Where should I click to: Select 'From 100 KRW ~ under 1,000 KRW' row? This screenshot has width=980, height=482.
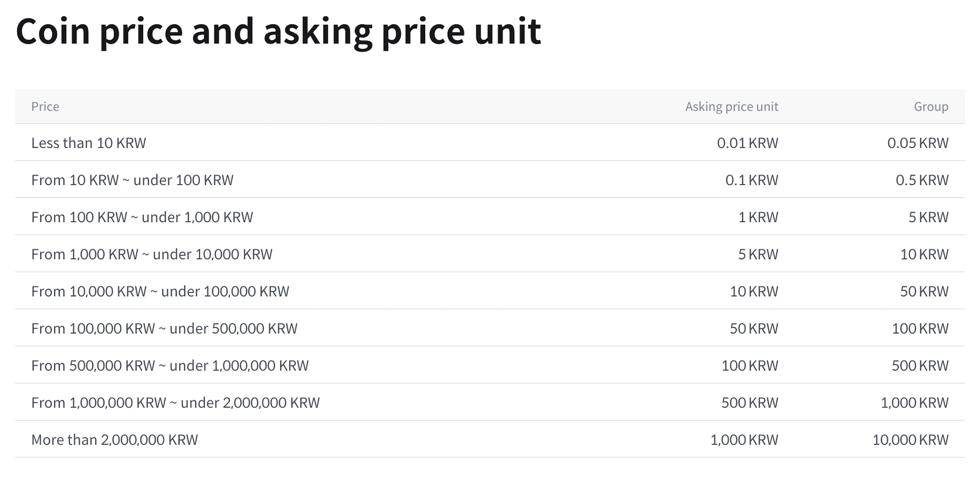pos(142,217)
